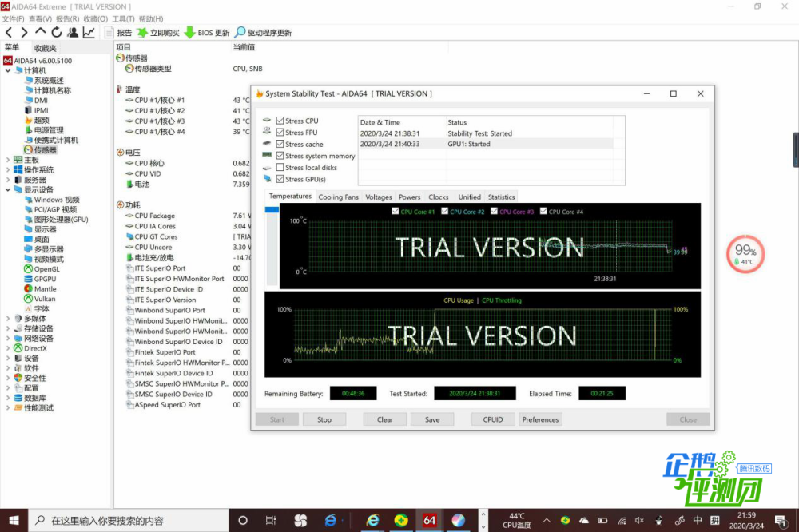Expand the 操作系统 tree node

8,169
